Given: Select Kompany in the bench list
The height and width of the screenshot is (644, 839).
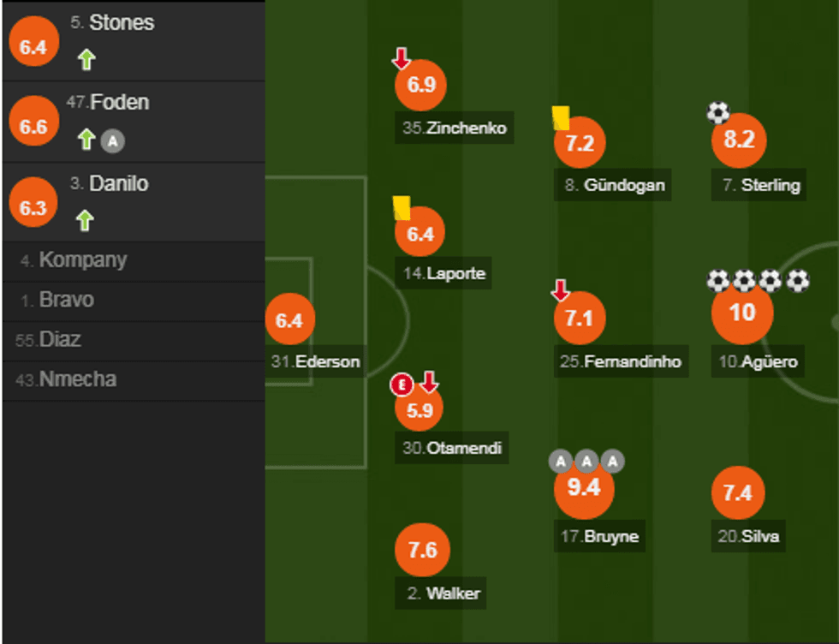Looking at the screenshot, I should pos(82,260).
